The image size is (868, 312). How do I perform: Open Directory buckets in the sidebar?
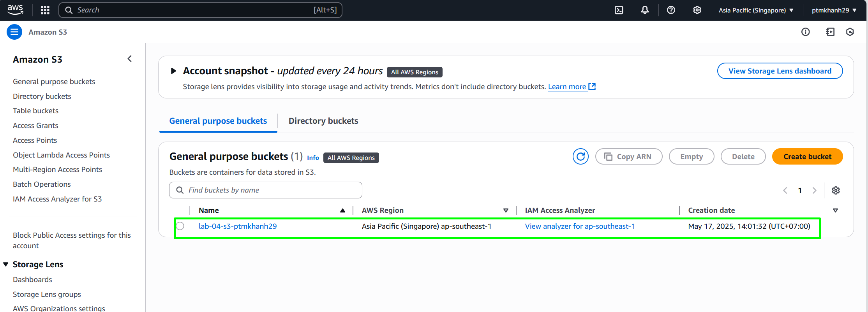(42, 96)
